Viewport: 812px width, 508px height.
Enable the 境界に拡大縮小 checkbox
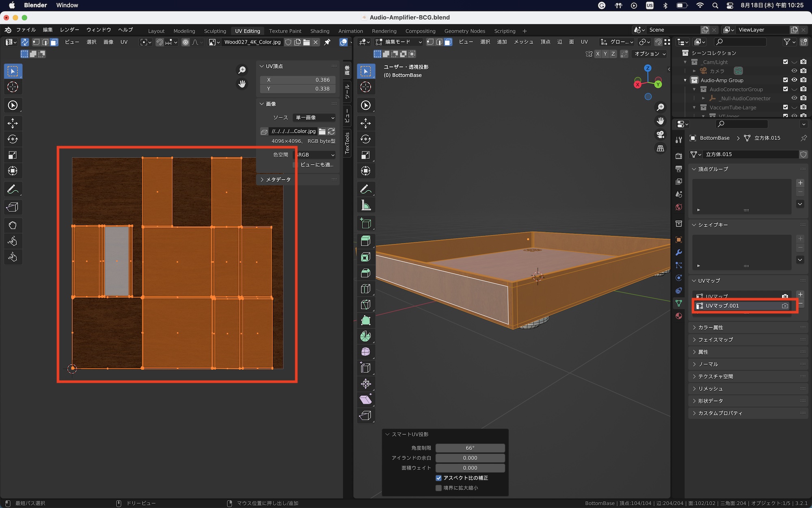coord(438,488)
